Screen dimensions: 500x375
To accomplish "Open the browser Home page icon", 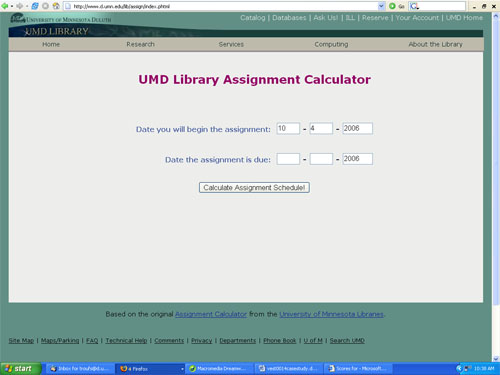I will coord(56,6).
